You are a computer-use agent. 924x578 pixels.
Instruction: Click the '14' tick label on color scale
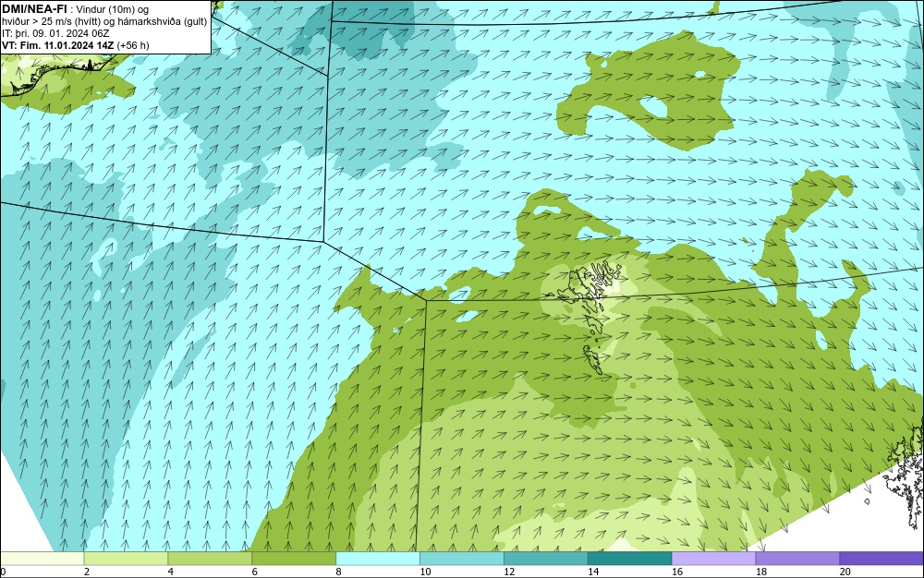click(593, 572)
